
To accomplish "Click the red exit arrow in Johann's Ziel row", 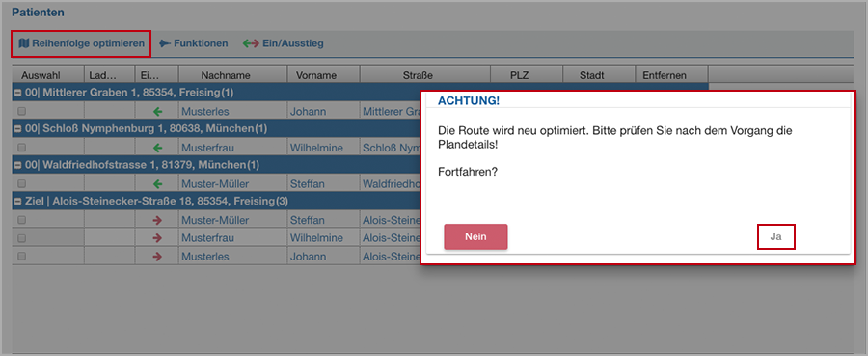I will point(158,257).
